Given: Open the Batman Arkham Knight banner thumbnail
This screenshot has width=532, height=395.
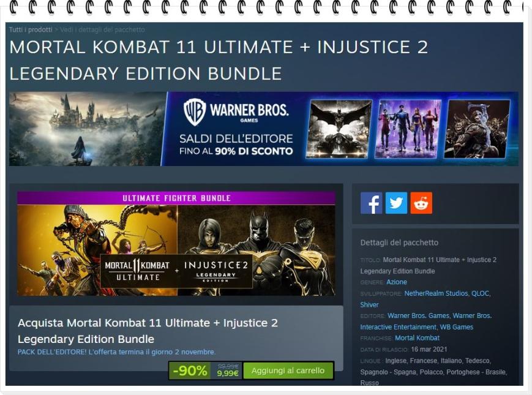Looking at the screenshot, I should tap(339, 129).
